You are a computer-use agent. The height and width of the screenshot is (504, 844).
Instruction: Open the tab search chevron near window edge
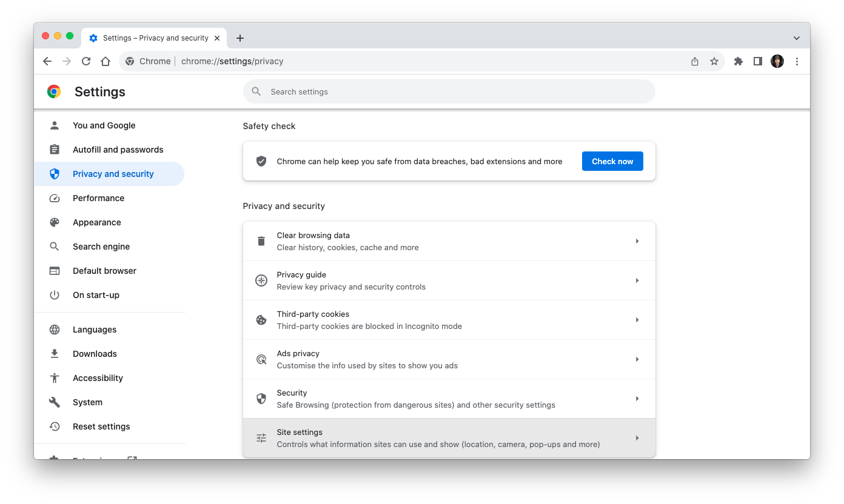point(796,38)
